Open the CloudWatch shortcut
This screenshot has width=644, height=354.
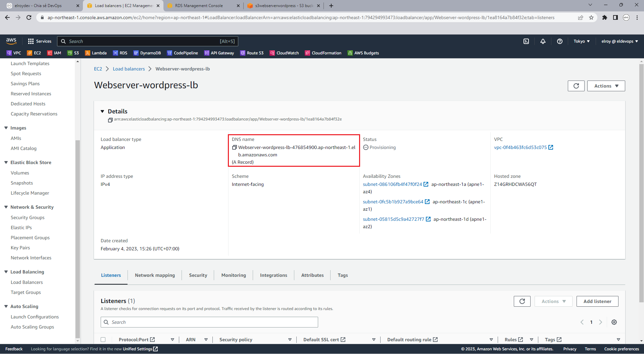[284, 53]
